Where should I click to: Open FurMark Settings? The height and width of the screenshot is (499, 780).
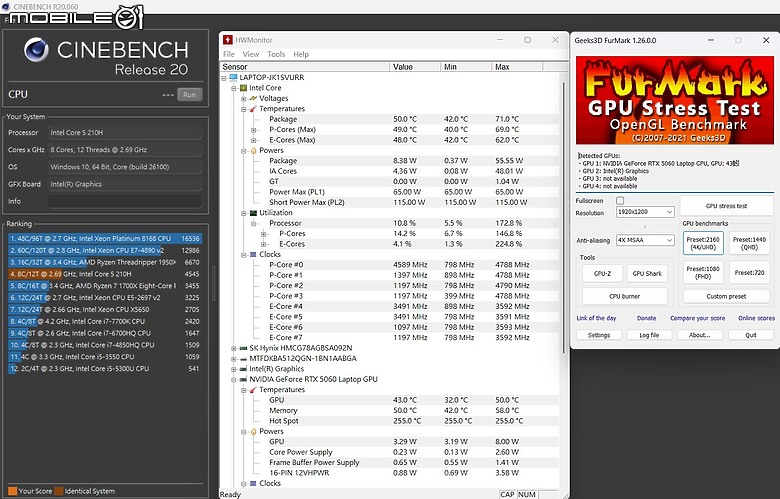coord(599,335)
